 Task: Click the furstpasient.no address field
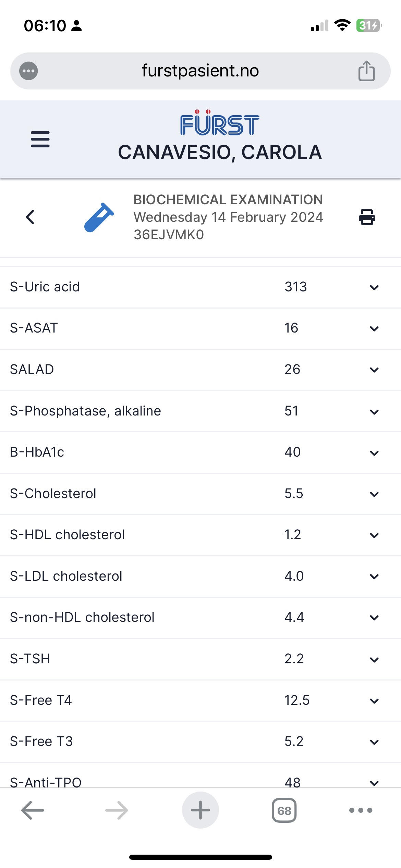[x=200, y=71]
